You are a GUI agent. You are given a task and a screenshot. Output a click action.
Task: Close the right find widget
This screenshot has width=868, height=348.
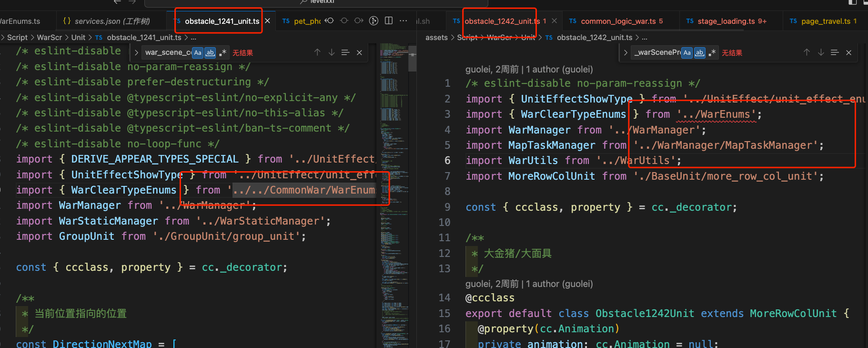pos(849,52)
